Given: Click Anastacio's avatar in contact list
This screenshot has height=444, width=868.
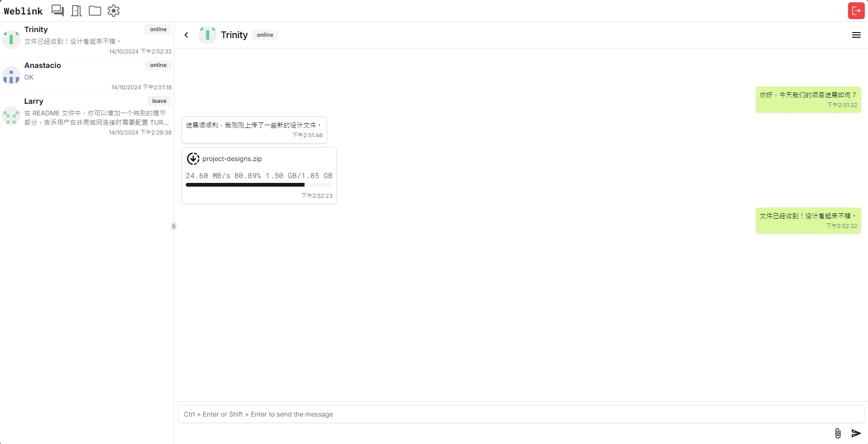Looking at the screenshot, I should (11, 75).
